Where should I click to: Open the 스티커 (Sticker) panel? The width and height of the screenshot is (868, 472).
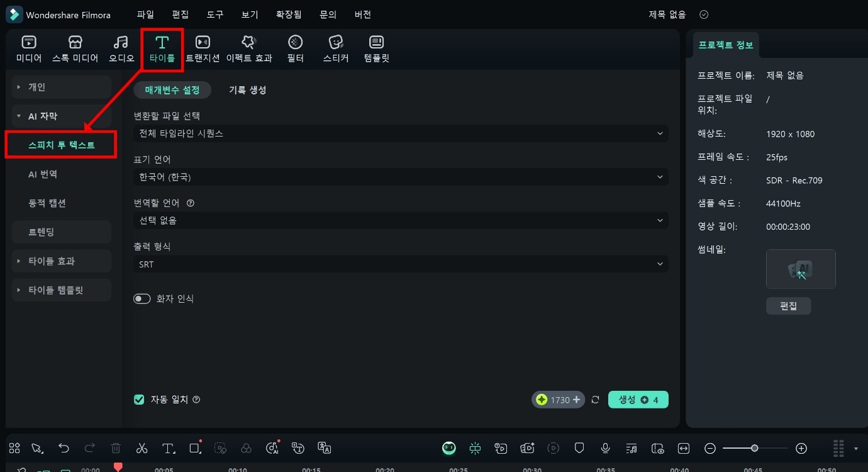pyautogui.click(x=336, y=49)
